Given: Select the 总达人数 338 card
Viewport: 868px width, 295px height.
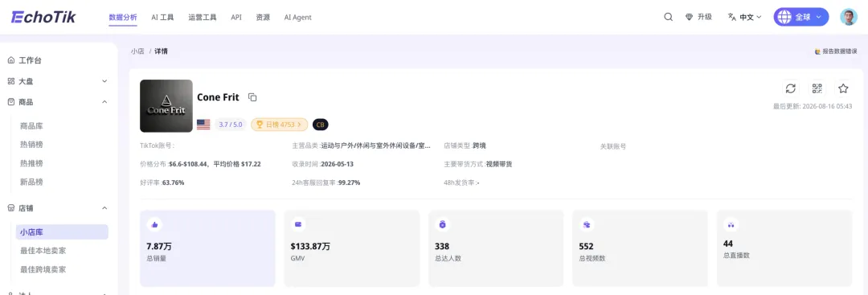Looking at the screenshot, I should [x=496, y=248].
